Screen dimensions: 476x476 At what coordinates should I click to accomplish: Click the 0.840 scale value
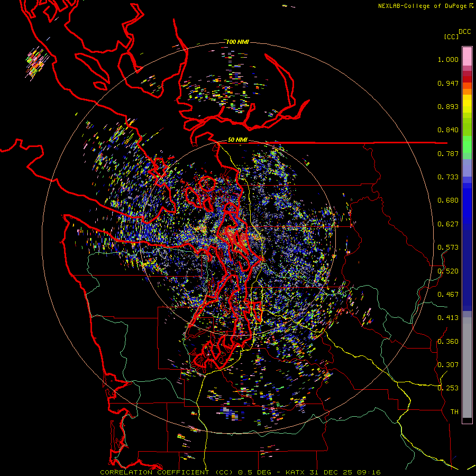click(448, 130)
